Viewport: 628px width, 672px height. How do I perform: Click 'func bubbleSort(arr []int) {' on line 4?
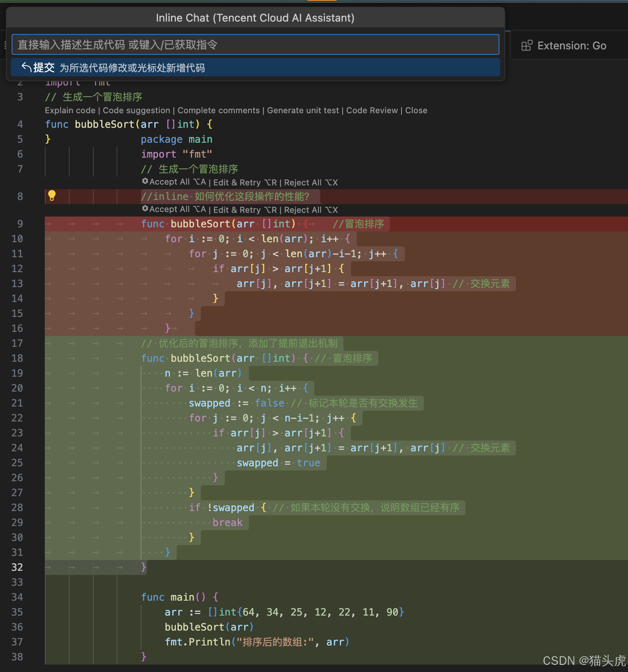[129, 124]
